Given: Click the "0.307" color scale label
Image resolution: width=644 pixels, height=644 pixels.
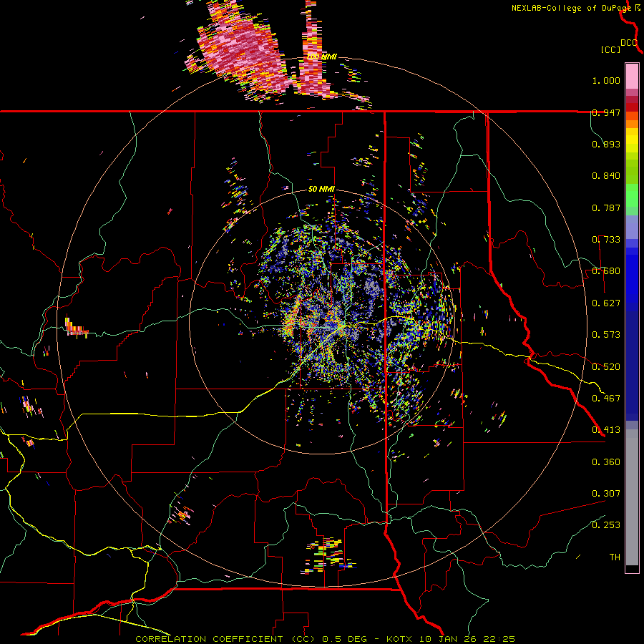Looking at the screenshot, I should 606,494.
